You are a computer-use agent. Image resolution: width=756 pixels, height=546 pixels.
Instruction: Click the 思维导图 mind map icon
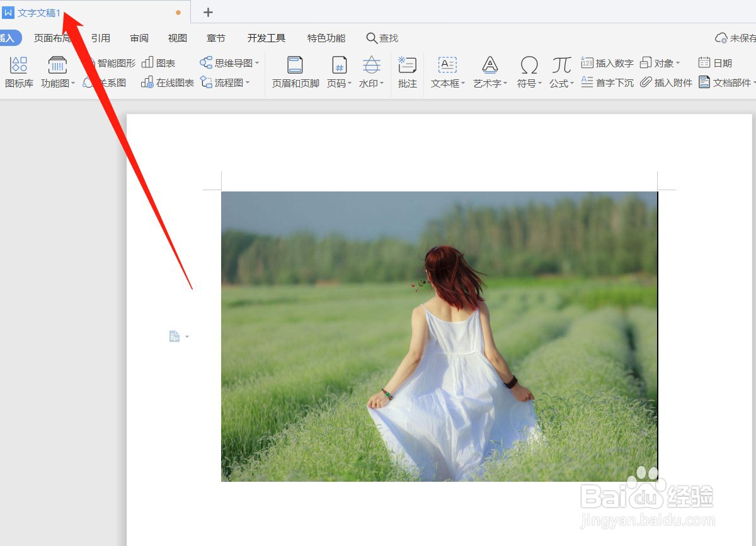pyautogui.click(x=206, y=63)
